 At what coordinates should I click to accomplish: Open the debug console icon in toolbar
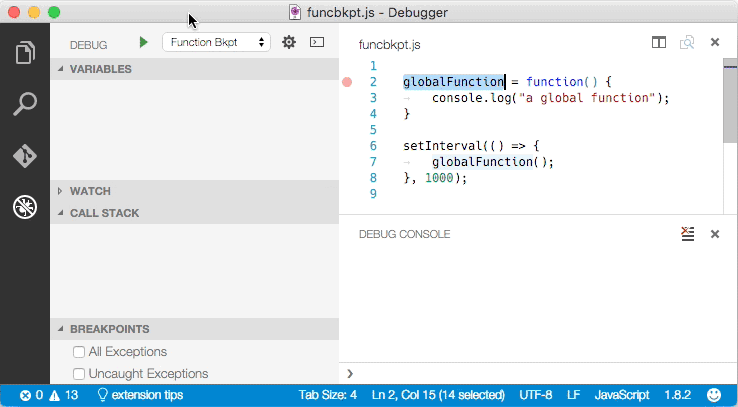[316, 42]
